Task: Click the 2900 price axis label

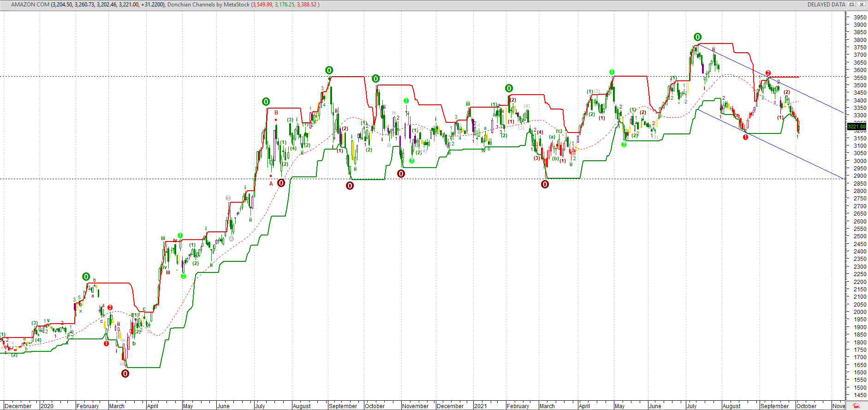Action: click(860, 176)
